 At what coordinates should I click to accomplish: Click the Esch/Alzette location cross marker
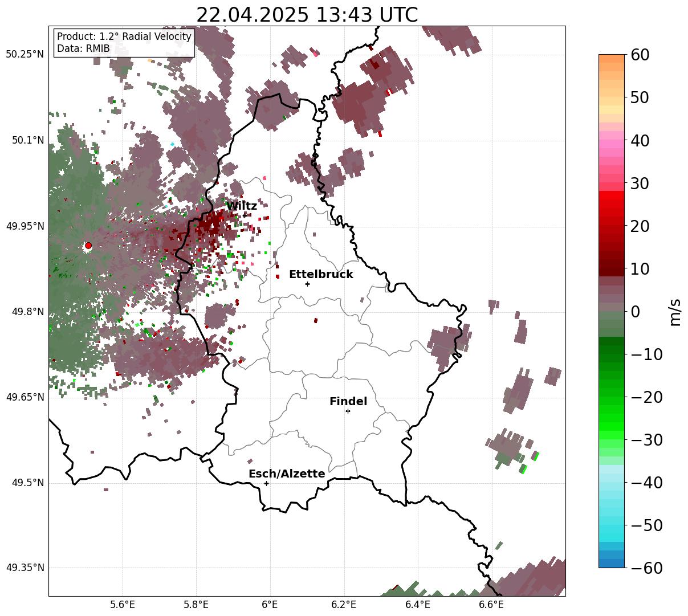(266, 483)
